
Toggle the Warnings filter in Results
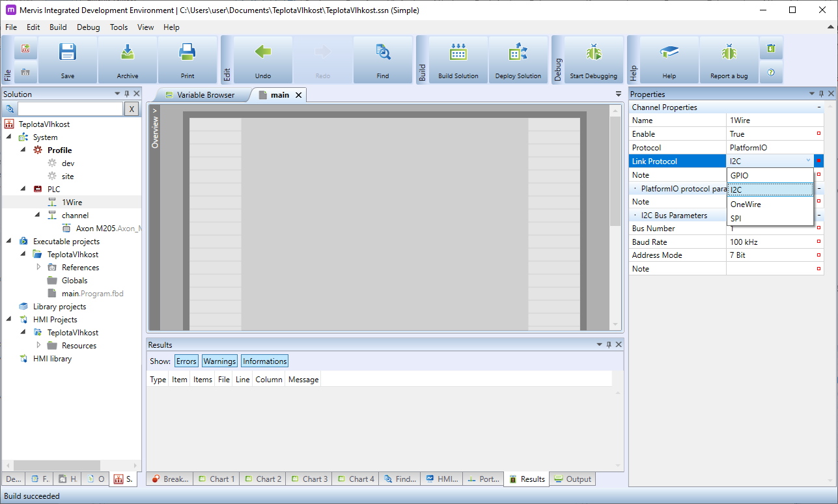point(219,361)
